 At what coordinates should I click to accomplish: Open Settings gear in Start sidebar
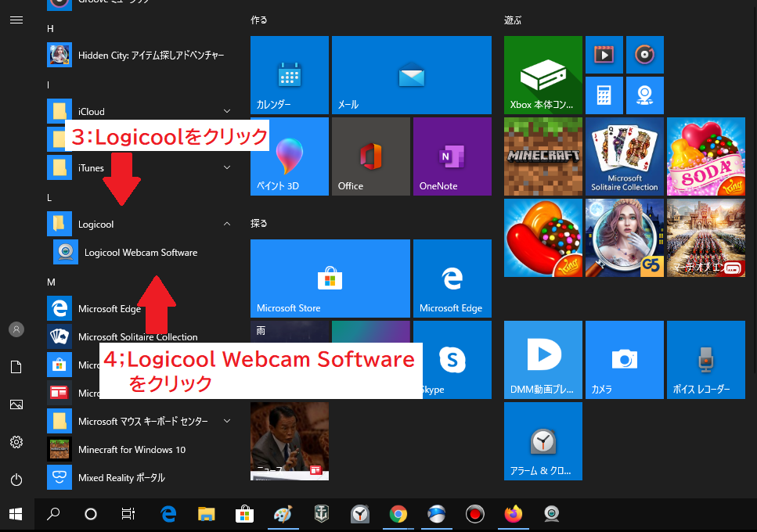pyautogui.click(x=16, y=442)
